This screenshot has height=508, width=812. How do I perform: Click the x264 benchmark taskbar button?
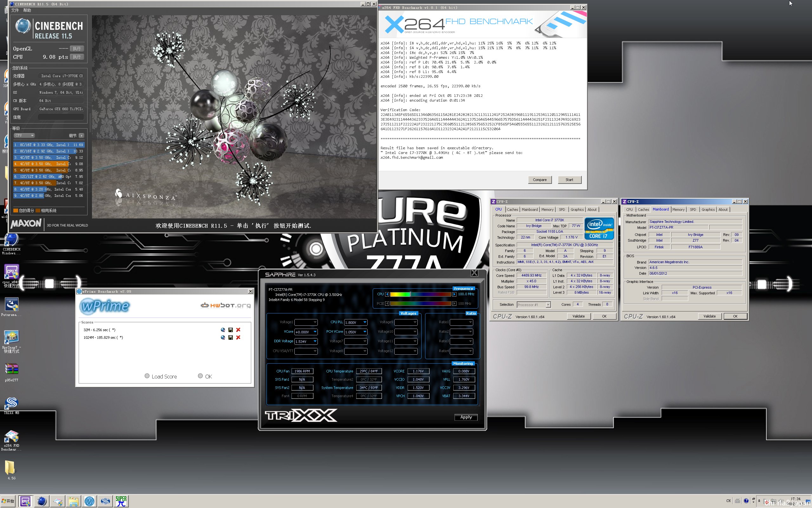pos(58,501)
